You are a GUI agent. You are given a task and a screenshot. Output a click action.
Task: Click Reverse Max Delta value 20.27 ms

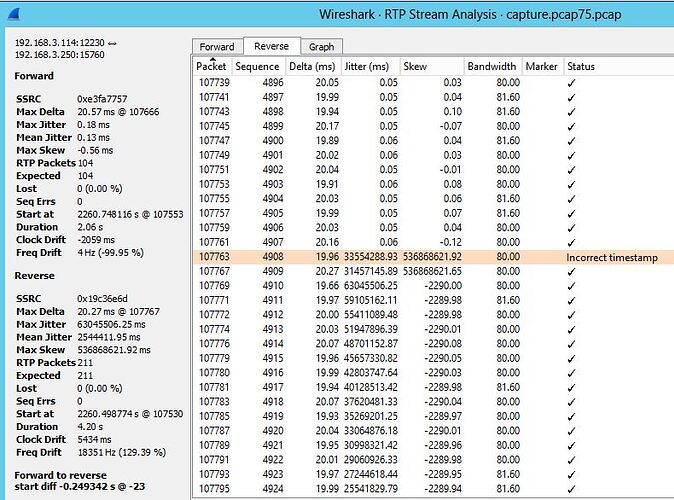(118, 311)
